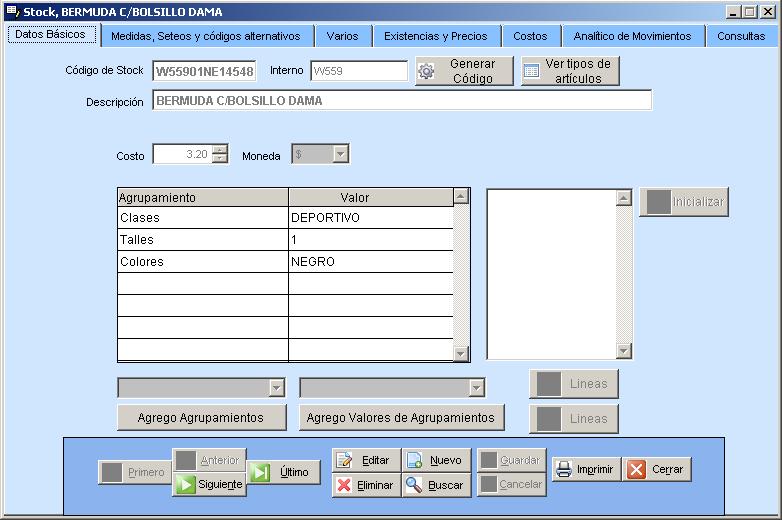Close form using the Cerrar button
The image size is (782, 520).
(x=657, y=469)
